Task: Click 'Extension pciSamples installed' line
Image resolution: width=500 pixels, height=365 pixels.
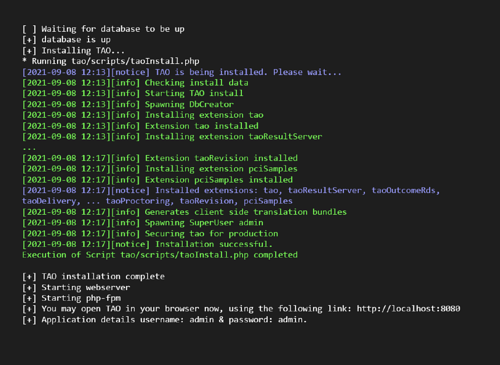Action: [157, 180]
